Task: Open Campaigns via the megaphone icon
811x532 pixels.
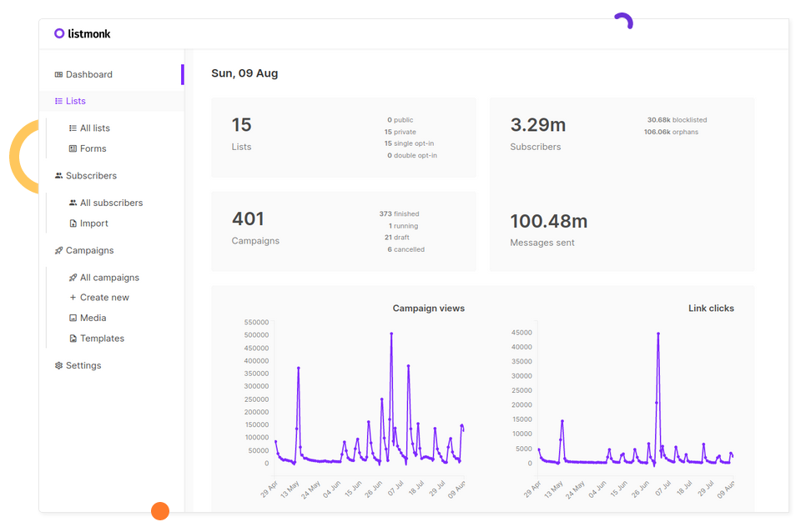Action: 58,249
